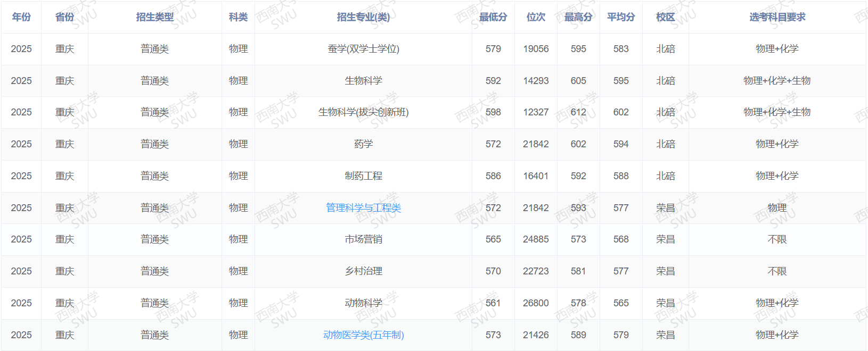Click rank value 21426
Image resolution: width=868 pixels, height=351 pixels.
point(536,335)
